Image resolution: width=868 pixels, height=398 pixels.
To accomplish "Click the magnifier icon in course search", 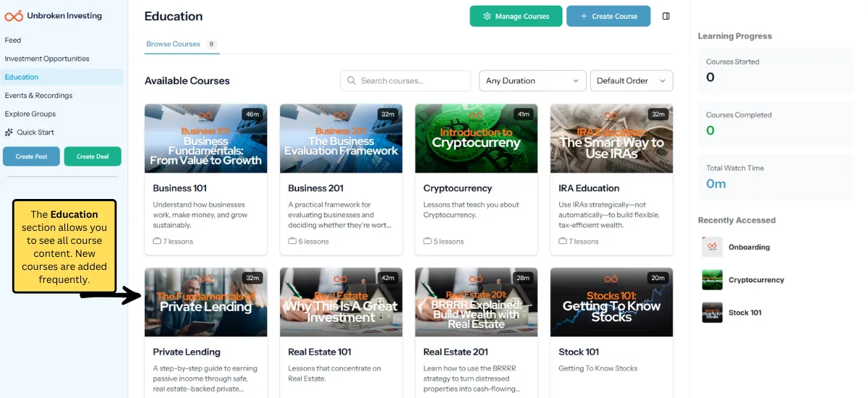I will [x=352, y=81].
